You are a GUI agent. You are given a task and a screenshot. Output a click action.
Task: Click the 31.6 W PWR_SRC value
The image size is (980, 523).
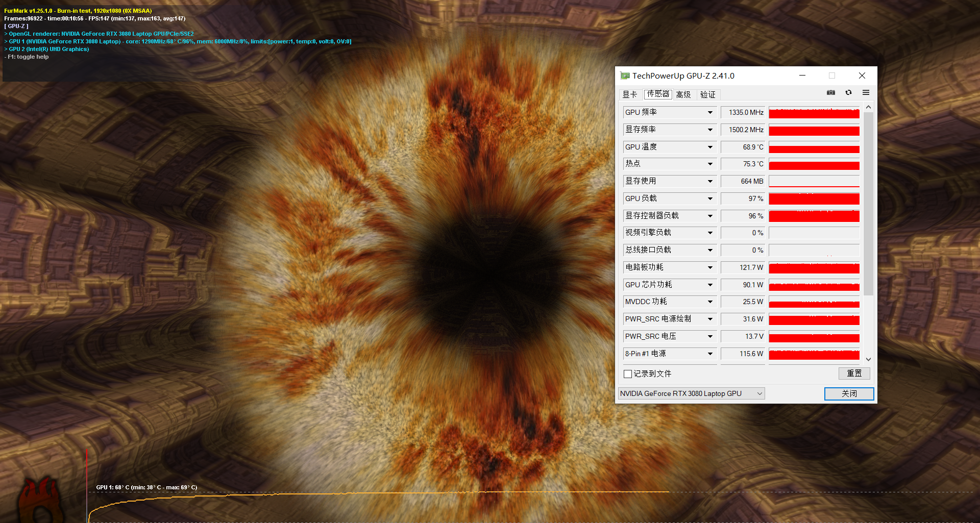pyautogui.click(x=743, y=319)
